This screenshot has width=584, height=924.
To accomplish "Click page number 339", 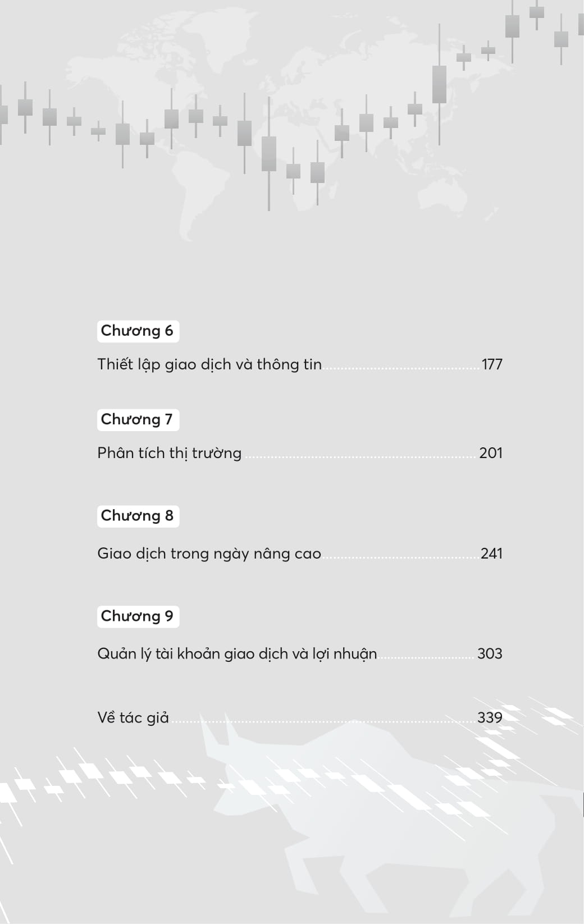I will [490, 717].
